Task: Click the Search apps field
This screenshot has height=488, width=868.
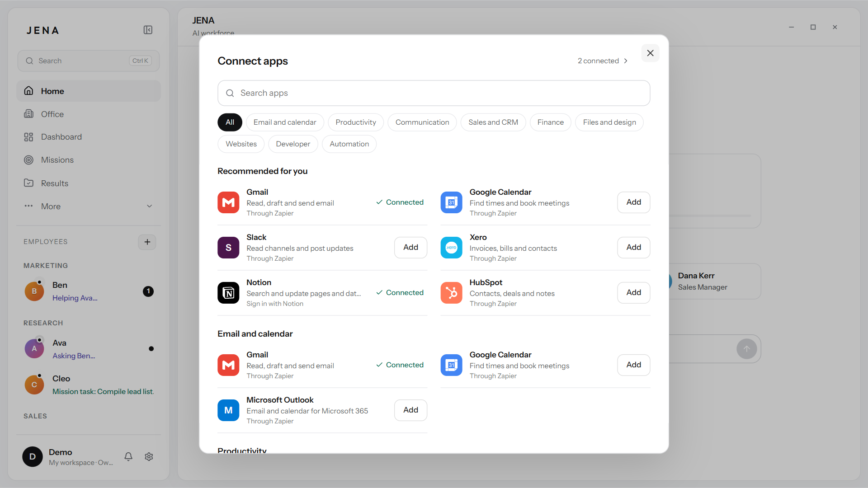Action: coord(434,93)
